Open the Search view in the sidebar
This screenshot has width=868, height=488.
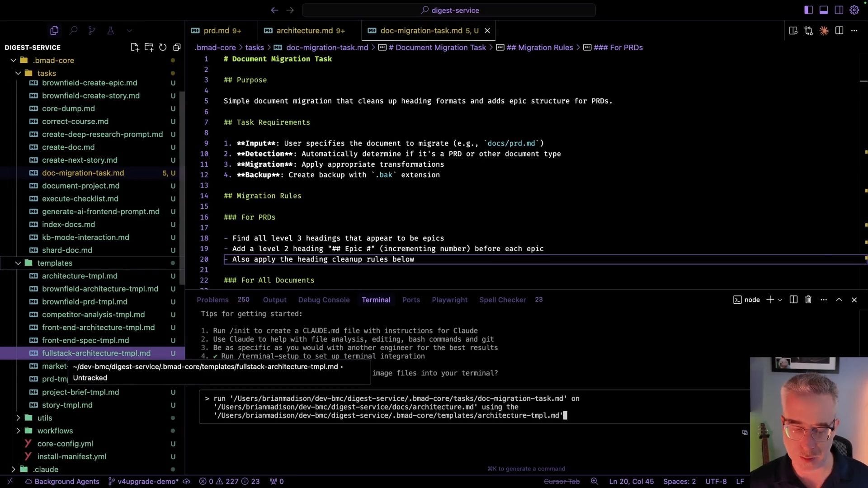click(x=73, y=30)
